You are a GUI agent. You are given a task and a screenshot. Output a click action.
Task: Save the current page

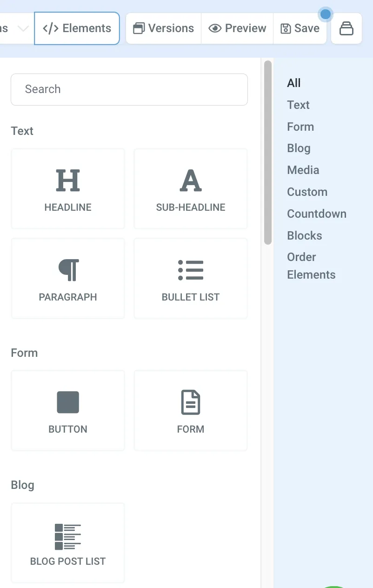pyautogui.click(x=300, y=28)
